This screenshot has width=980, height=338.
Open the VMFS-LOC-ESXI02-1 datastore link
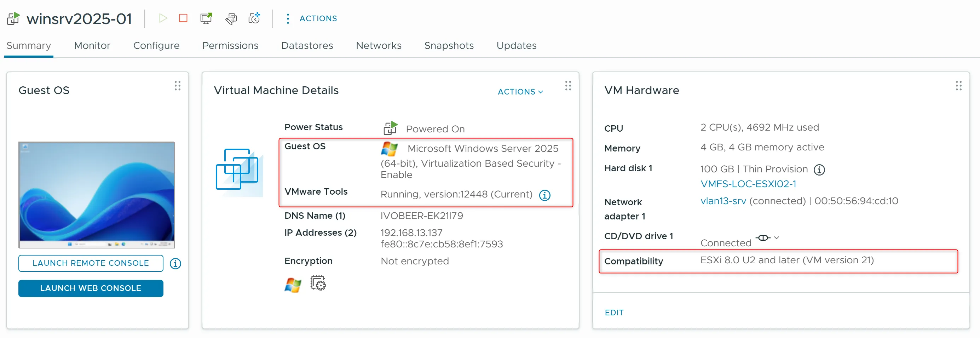(x=748, y=184)
